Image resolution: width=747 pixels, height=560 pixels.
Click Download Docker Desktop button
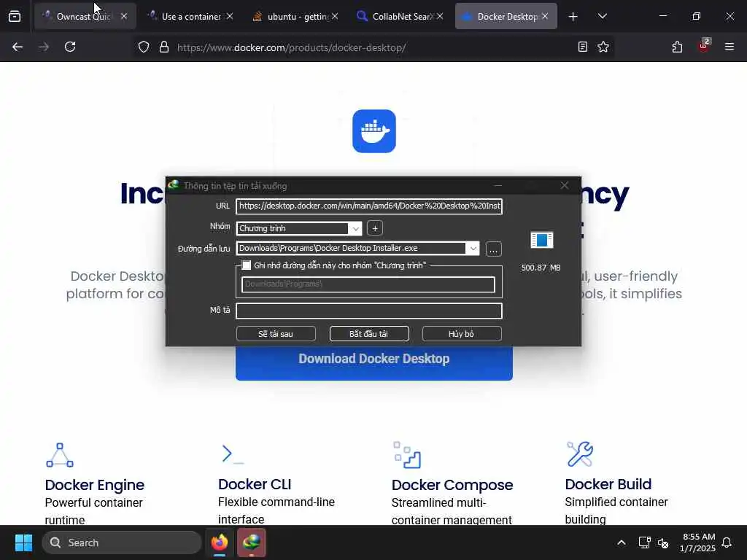click(x=374, y=359)
